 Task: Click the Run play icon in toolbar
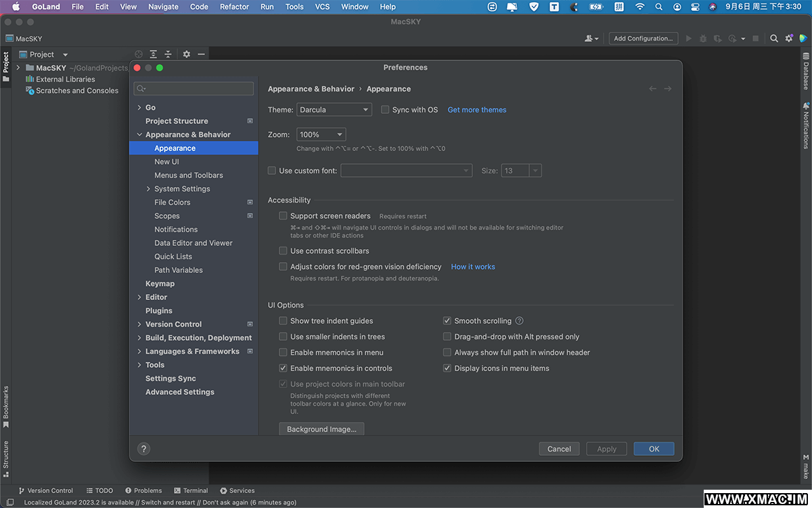tap(689, 39)
